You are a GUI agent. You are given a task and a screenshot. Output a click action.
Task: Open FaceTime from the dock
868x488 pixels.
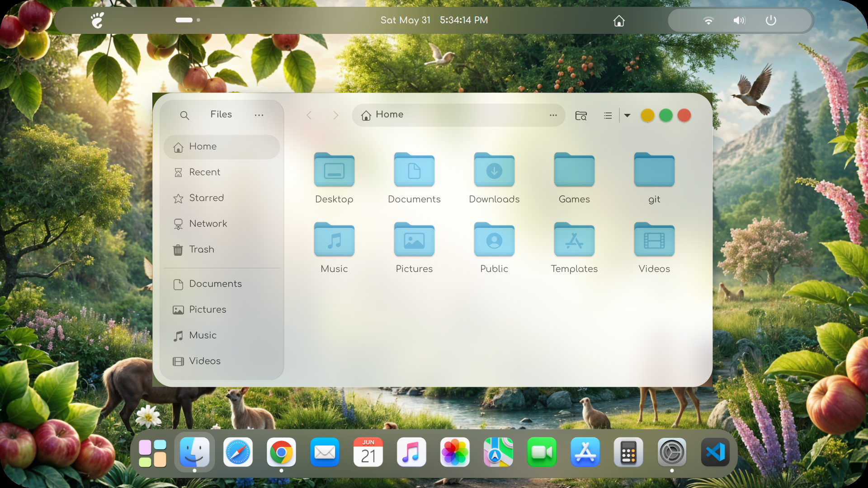[542, 452]
